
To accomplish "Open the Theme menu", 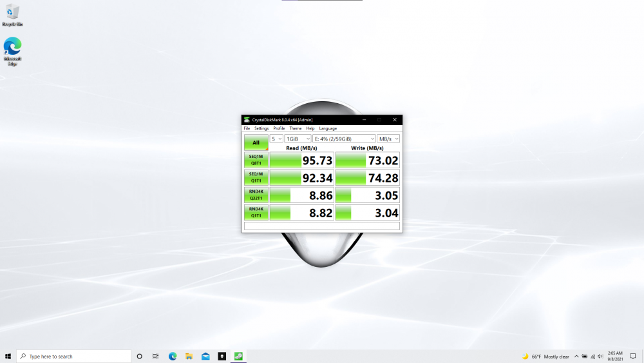I will (x=296, y=128).
